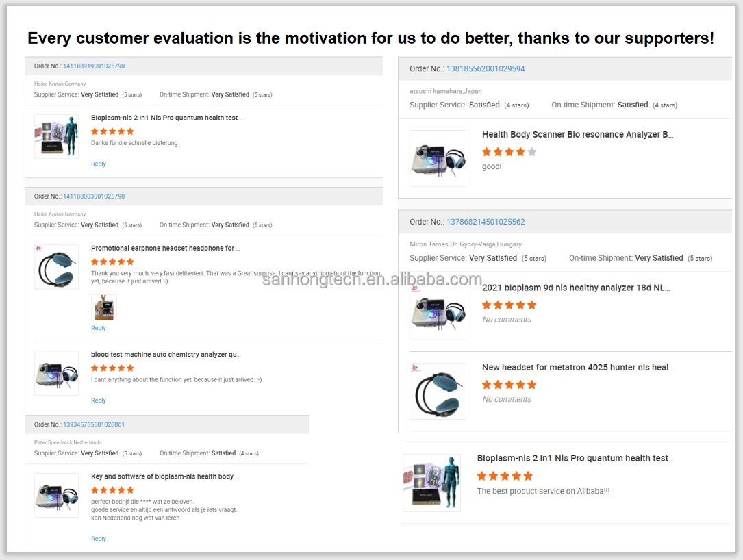Screen dimensions: 743x560
Task: Open 2021 bioplasm 9d nls analyzer title
Action: click(575, 288)
